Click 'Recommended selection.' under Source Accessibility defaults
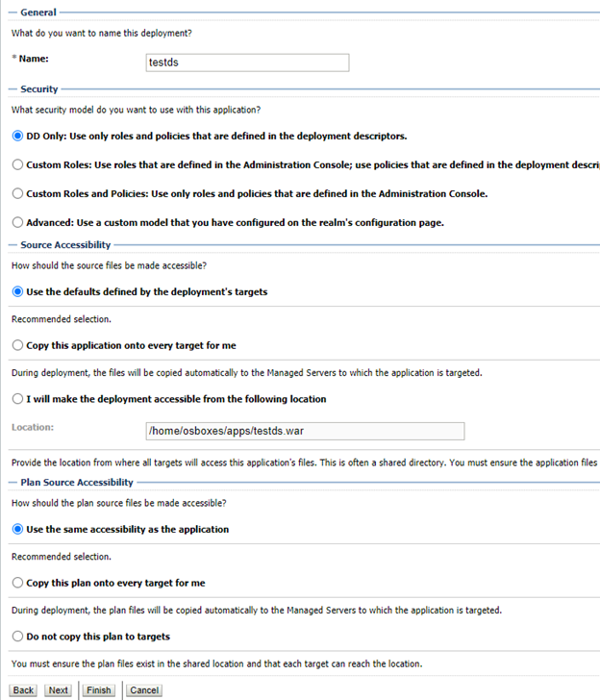The width and height of the screenshot is (600, 700). (x=62, y=319)
